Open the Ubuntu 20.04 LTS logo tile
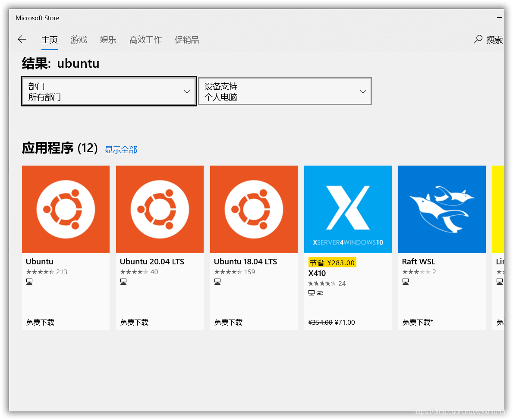This screenshot has width=513, height=420. (160, 209)
